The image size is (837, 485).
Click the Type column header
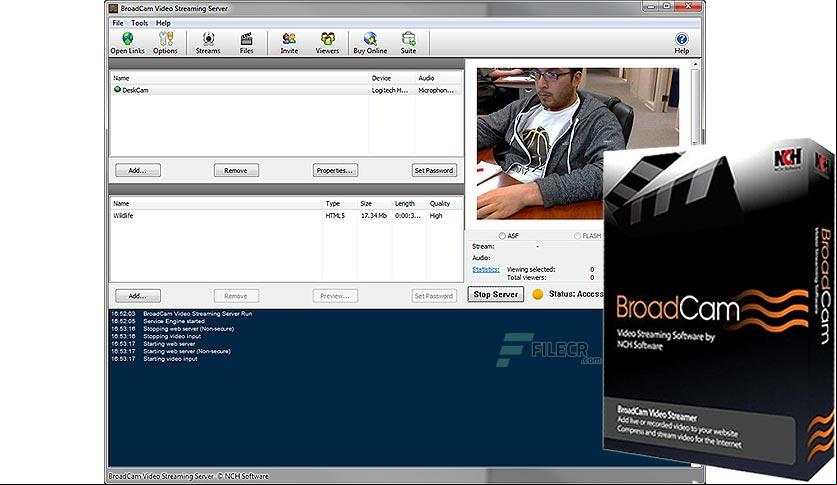[339, 203]
